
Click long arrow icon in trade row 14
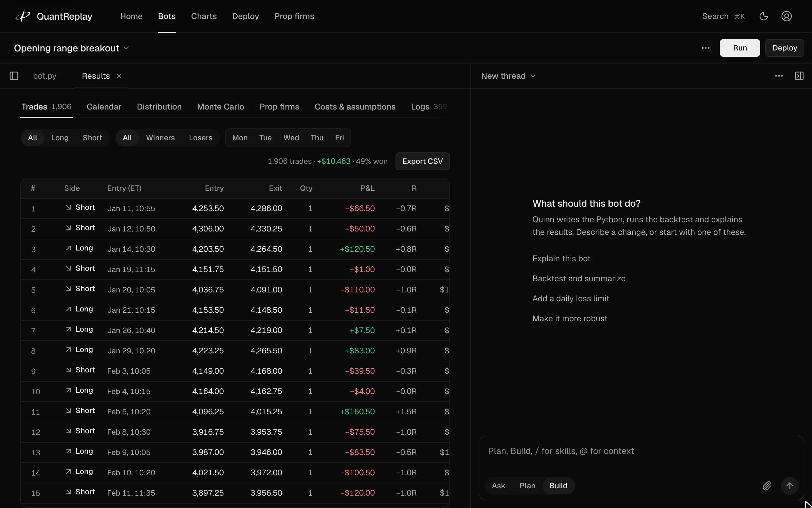(69, 472)
